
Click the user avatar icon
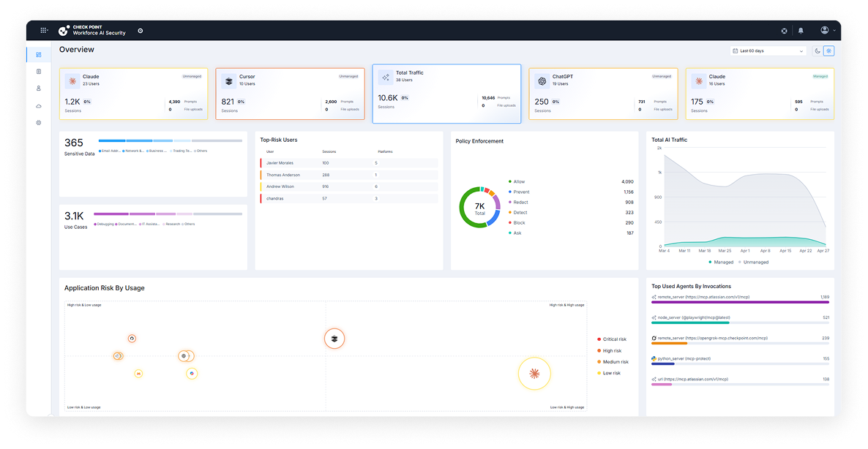pos(824,31)
